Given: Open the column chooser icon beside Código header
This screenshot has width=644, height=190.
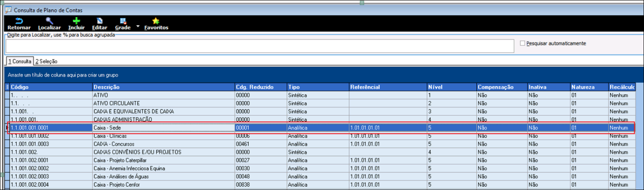Looking at the screenshot, I should (x=6, y=87).
